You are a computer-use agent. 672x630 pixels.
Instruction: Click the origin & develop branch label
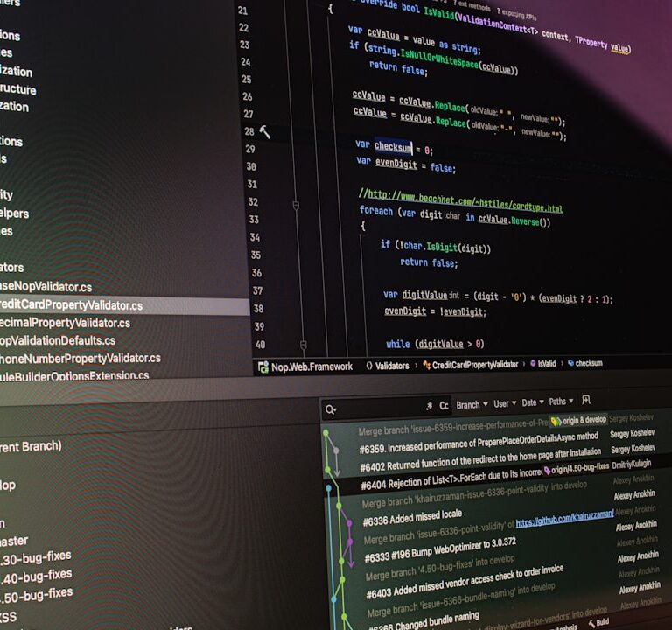[584, 420]
